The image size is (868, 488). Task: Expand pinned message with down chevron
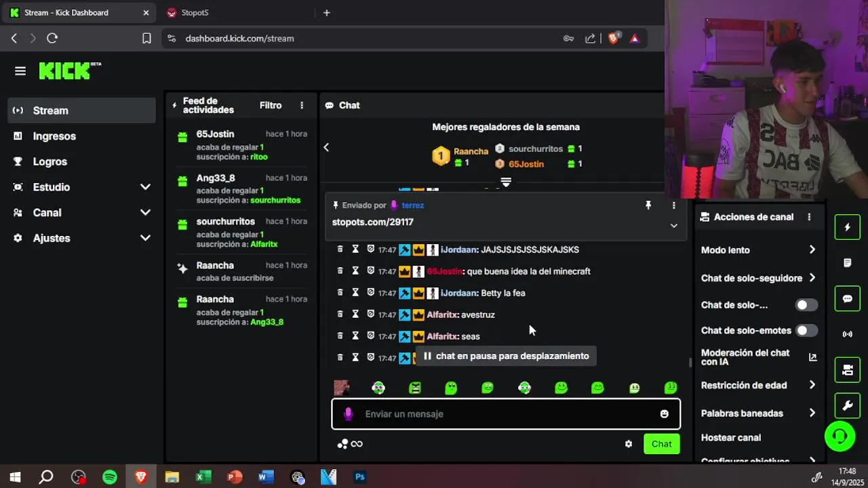click(x=673, y=226)
